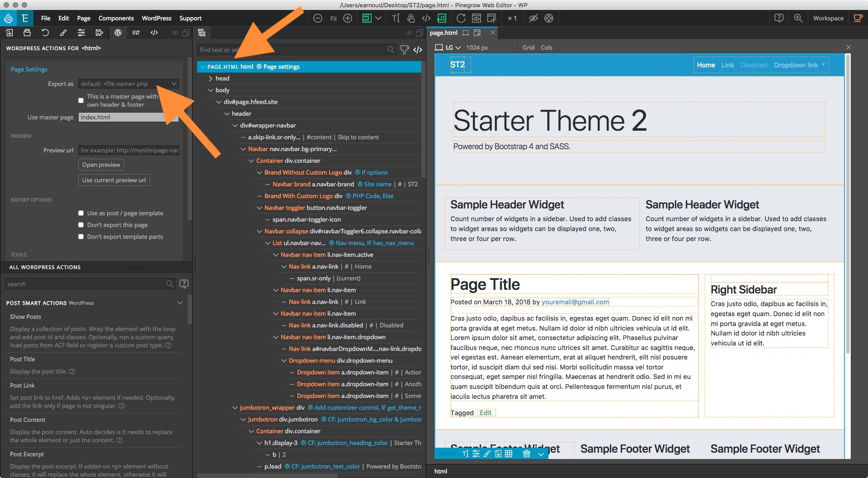The width and height of the screenshot is (868, 478).
Task: Open the File menu
Action: tap(46, 18)
